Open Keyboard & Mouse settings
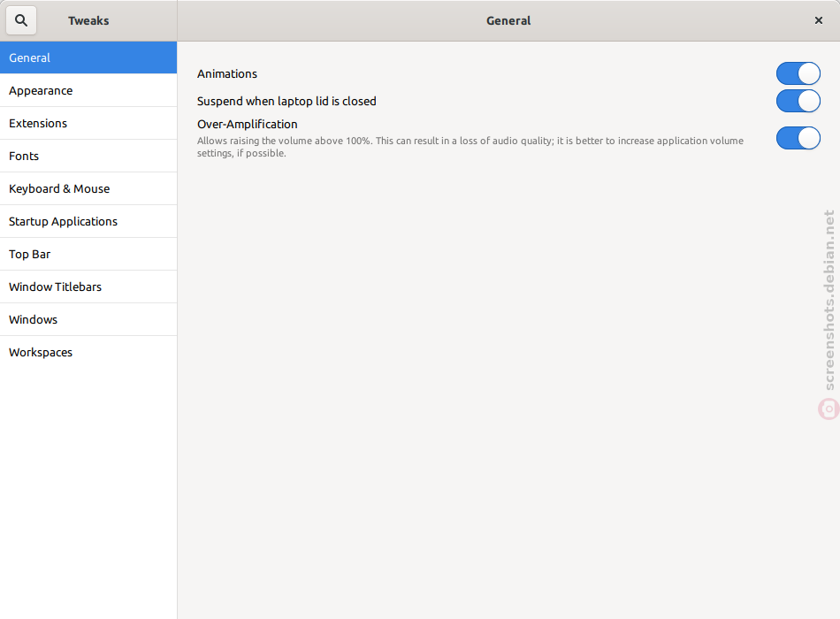The image size is (840, 619). [x=88, y=188]
